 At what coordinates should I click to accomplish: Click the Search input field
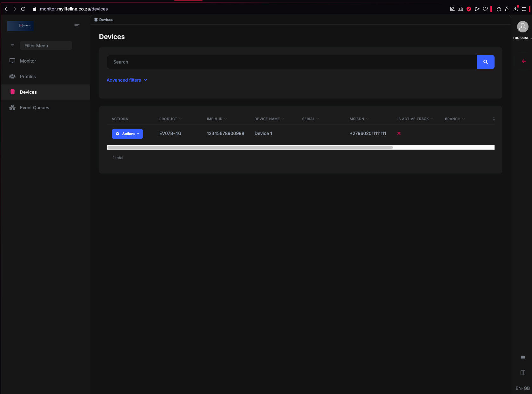point(291,62)
